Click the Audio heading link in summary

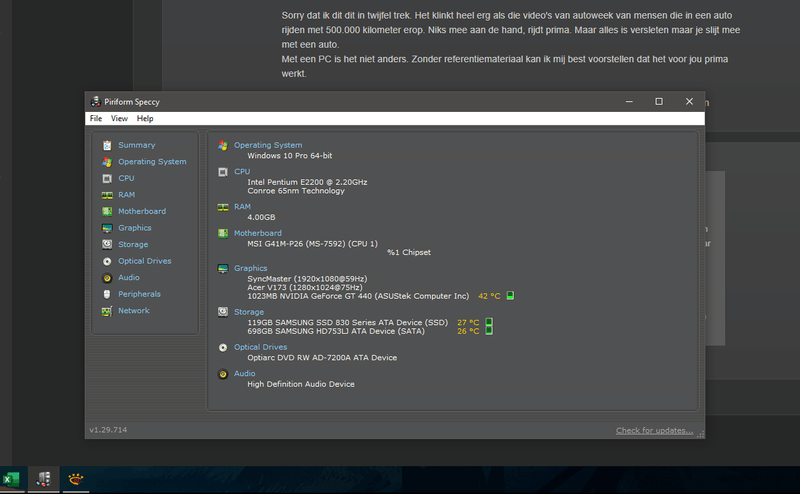pyautogui.click(x=244, y=374)
